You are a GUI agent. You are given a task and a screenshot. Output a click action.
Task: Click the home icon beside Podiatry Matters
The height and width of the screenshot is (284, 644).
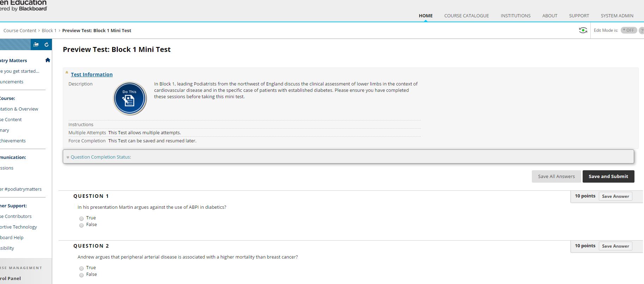48,60
